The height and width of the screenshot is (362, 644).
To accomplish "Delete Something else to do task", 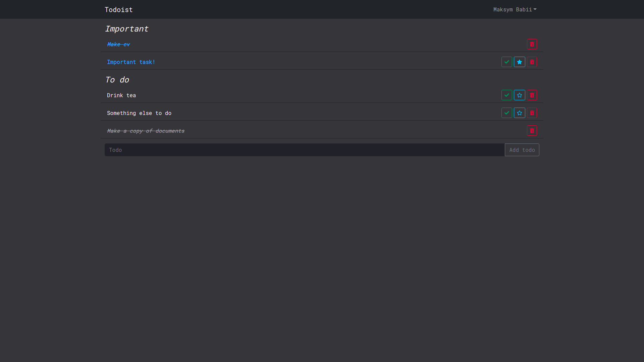I will (532, 113).
